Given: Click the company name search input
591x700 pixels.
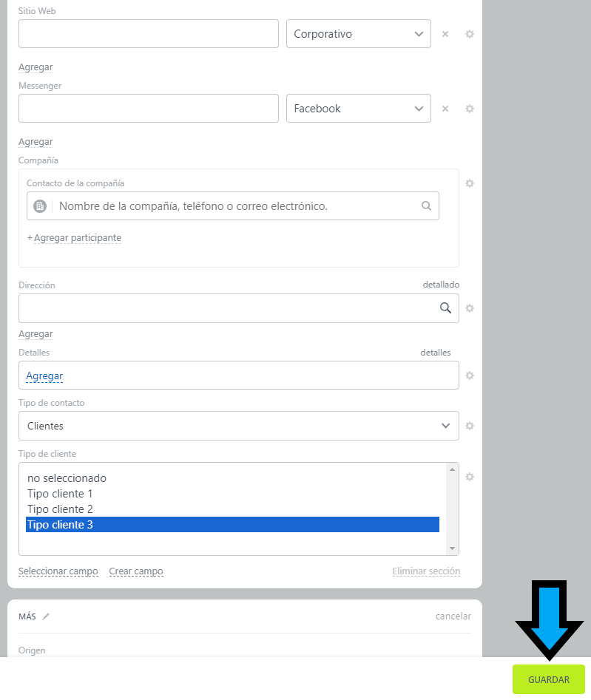Looking at the screenshot, I should click(235, 206).
